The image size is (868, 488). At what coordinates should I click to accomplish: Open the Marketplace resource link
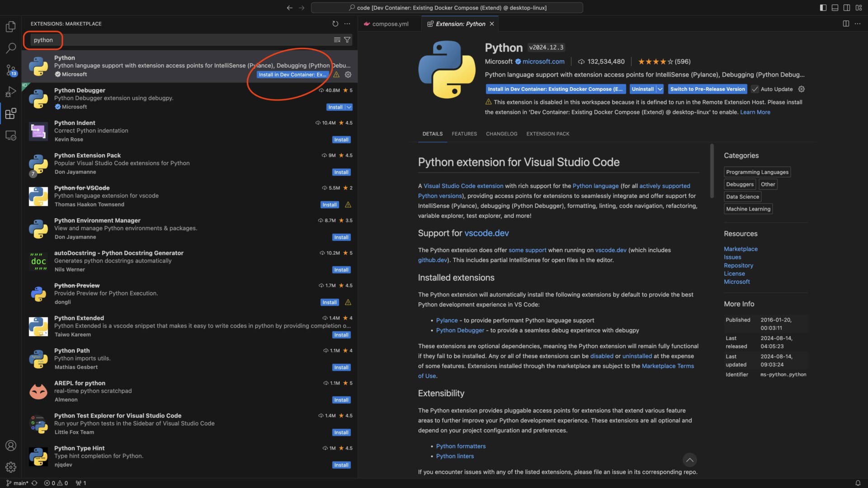point(741,249)
